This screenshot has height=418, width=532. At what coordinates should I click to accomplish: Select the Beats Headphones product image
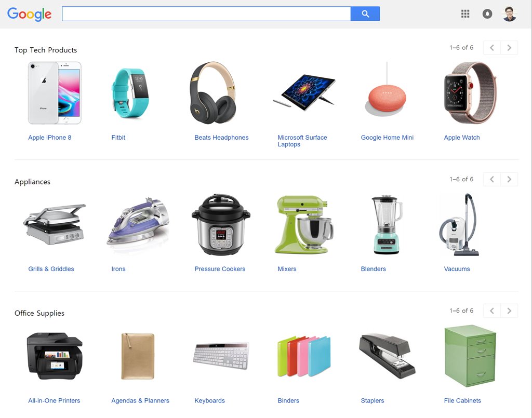point(212,93)
